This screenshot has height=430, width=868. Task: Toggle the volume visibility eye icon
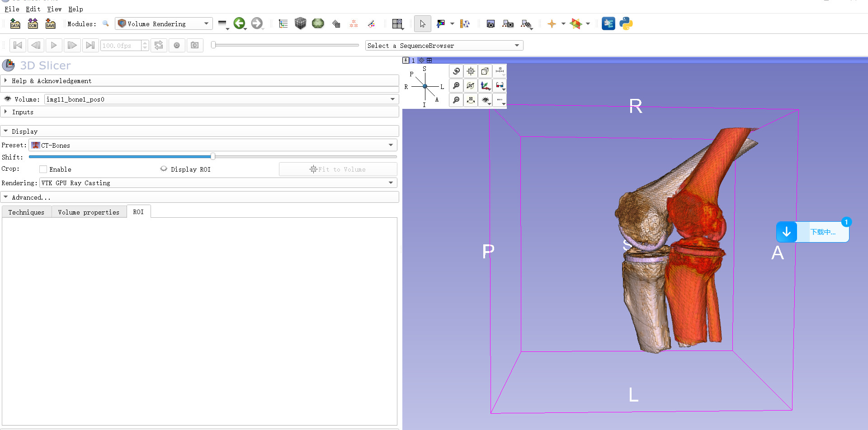point(7,99)
